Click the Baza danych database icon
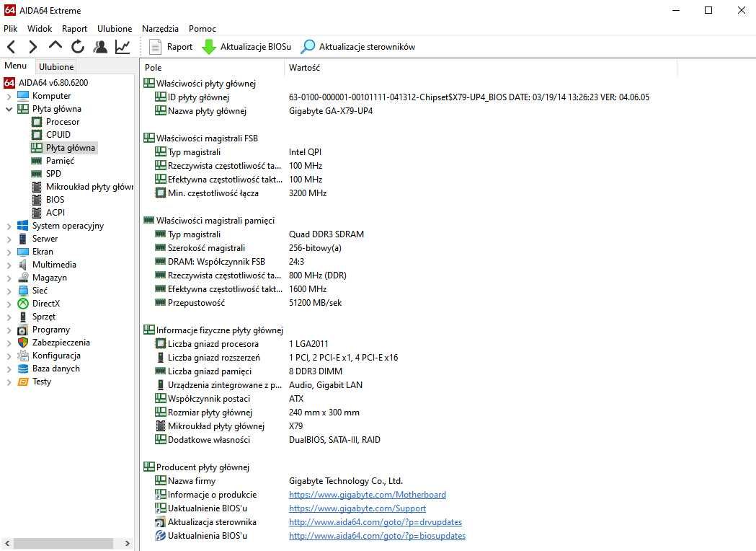The image size is (756, 551). pyautogui.click(x=22, y=369)
